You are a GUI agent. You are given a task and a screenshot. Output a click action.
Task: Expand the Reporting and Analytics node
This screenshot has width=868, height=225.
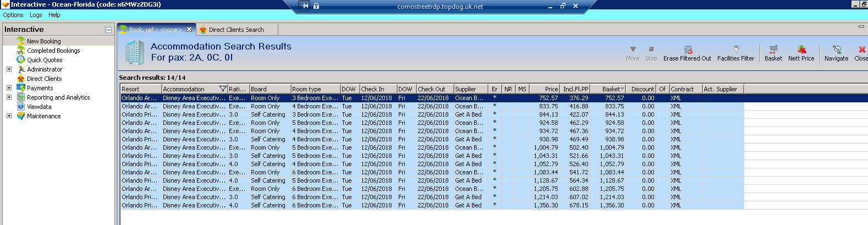pyautogui.click(x=9, y=97)
